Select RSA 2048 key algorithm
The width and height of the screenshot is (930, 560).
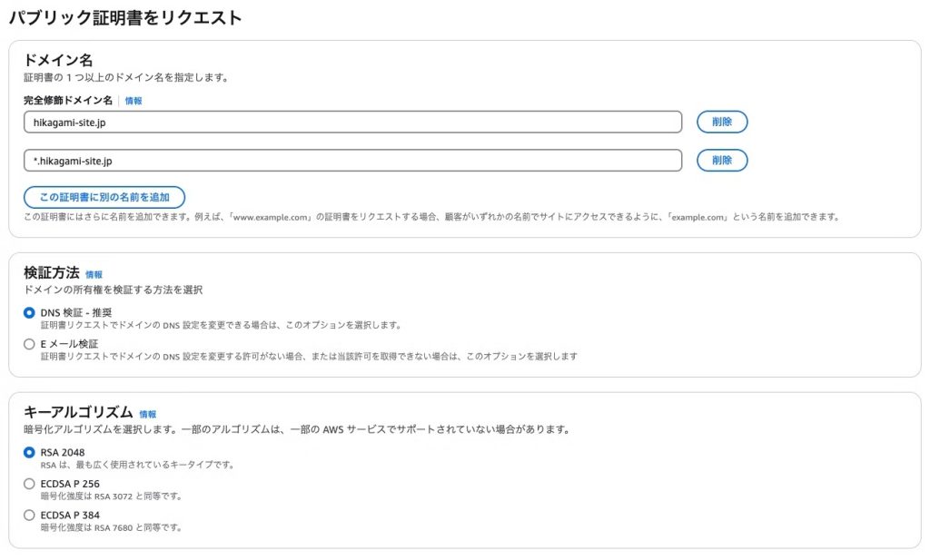[30, 452]
